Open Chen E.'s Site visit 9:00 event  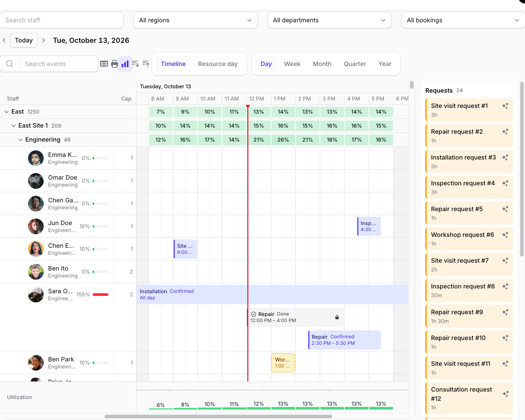click(185, 249)
